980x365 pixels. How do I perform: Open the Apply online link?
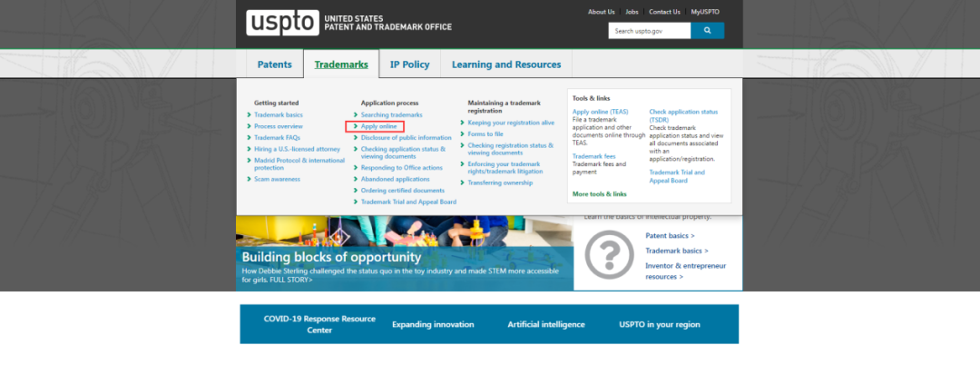(379, 126)
